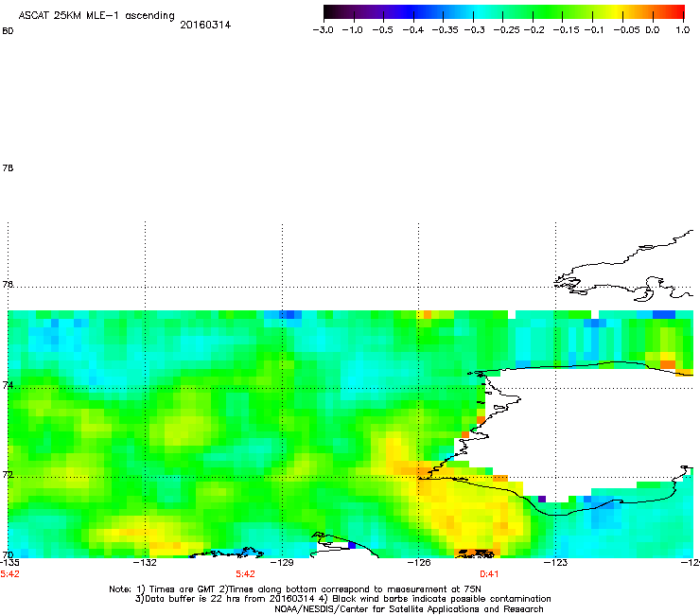700x615 pixels.
Task: Click the -129 longitude label
Action: point(282,563)
